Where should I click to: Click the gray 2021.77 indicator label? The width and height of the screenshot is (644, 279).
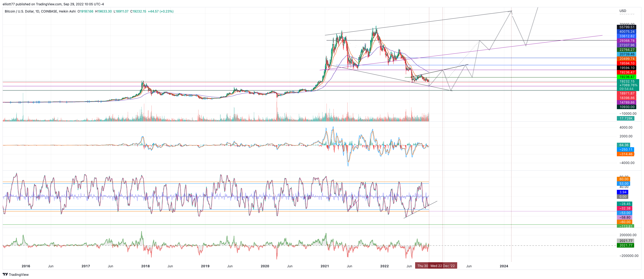coord(625,241)
